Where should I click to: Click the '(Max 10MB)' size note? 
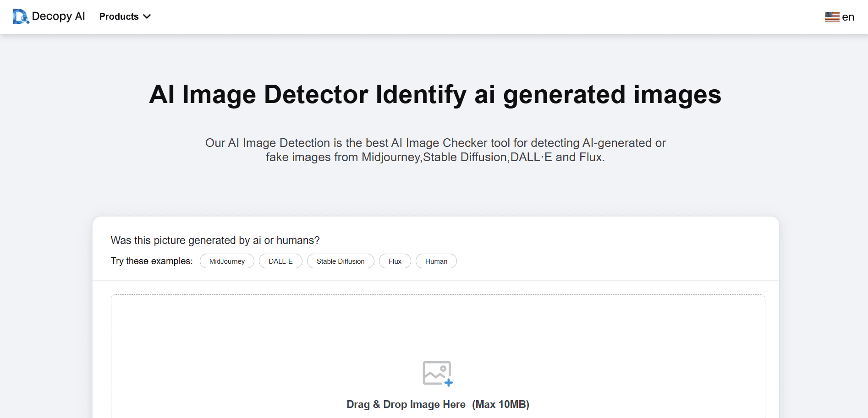[500, 404]
